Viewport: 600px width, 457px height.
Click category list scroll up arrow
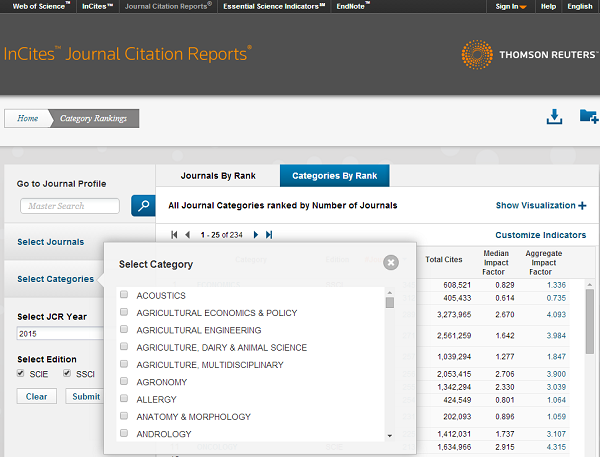pyautogui.click(x=390, y=293)
